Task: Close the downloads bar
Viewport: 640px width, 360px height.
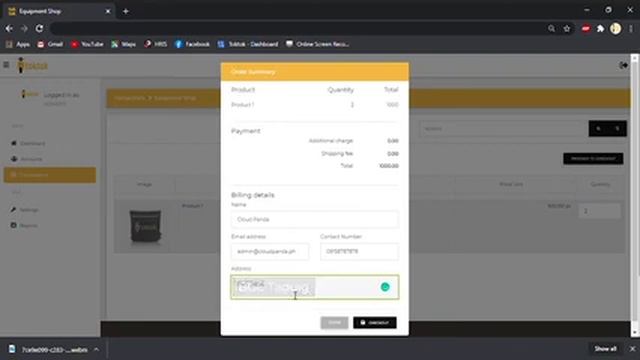Action: click(x=632, y=349)
